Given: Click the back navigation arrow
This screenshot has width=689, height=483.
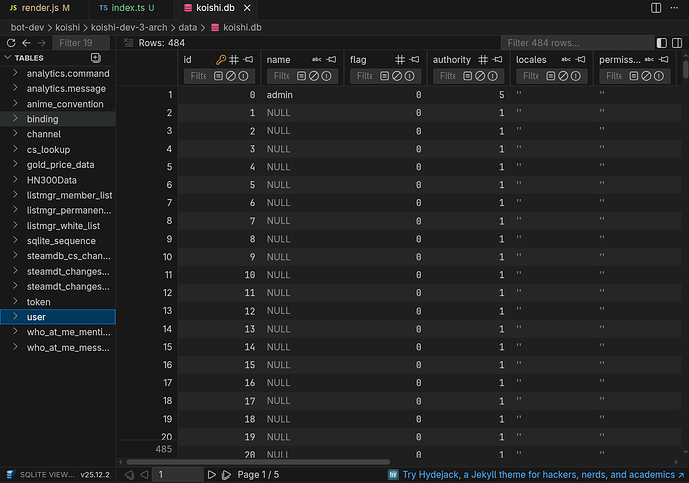Looking at the screenshot, I should 26,43.
